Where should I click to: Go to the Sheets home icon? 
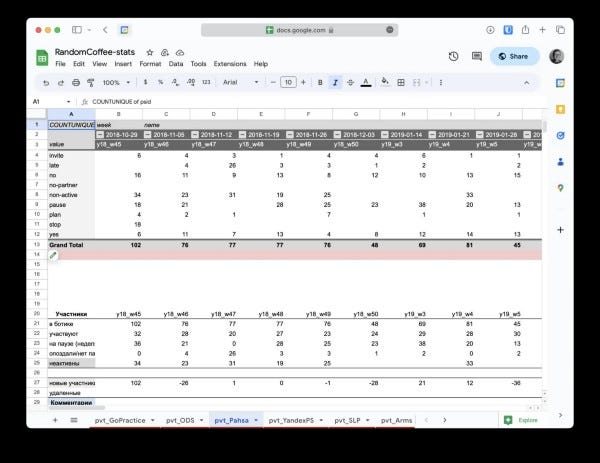click(42, 58)
